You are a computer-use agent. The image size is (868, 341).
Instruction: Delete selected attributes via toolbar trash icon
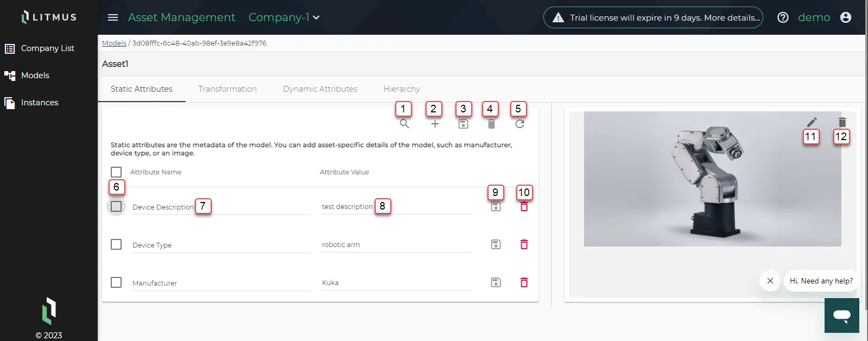[491, 124]
